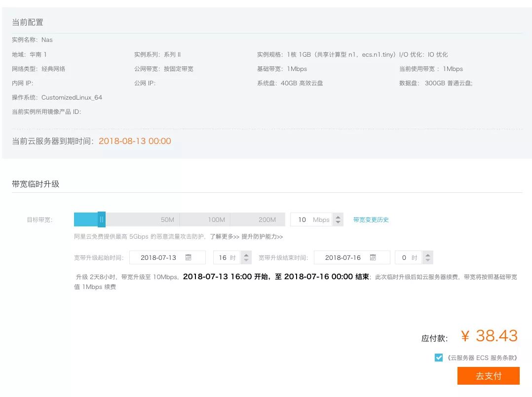
Task: Increase bandwidth Mbps with up arrow
Action: [x=338, y=217]
